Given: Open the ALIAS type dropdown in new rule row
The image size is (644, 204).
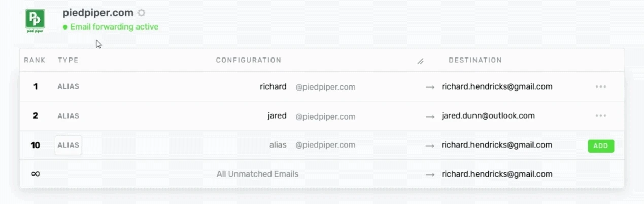Looking at the screenshot, I should (68, 145).
